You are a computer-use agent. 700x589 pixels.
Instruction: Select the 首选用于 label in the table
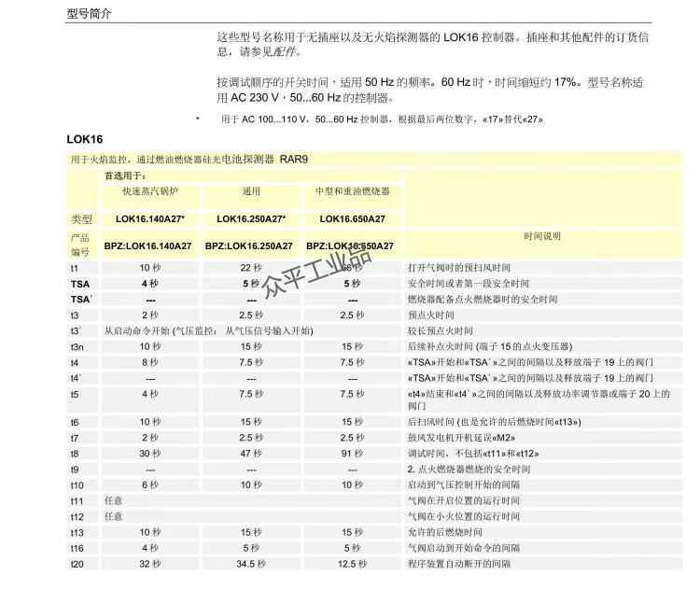click(x=125, y=175)
